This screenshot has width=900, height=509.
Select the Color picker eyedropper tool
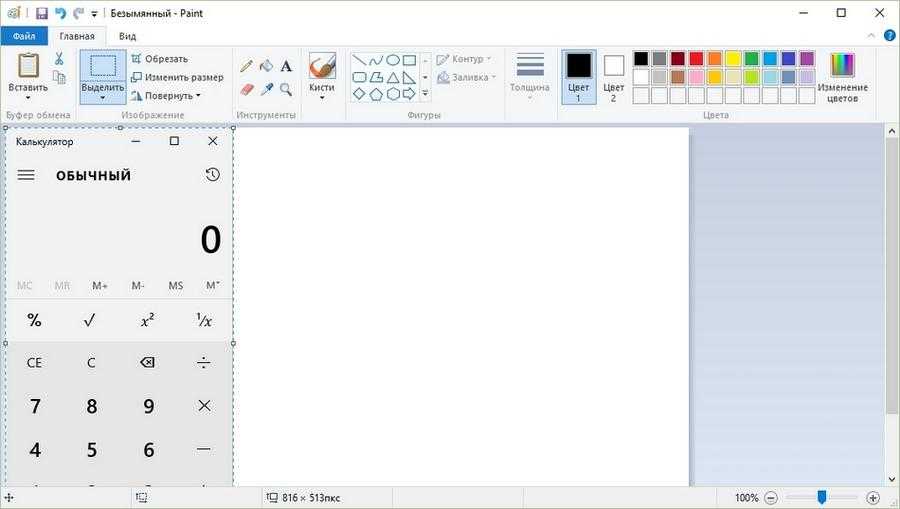(x=266, y=89)
